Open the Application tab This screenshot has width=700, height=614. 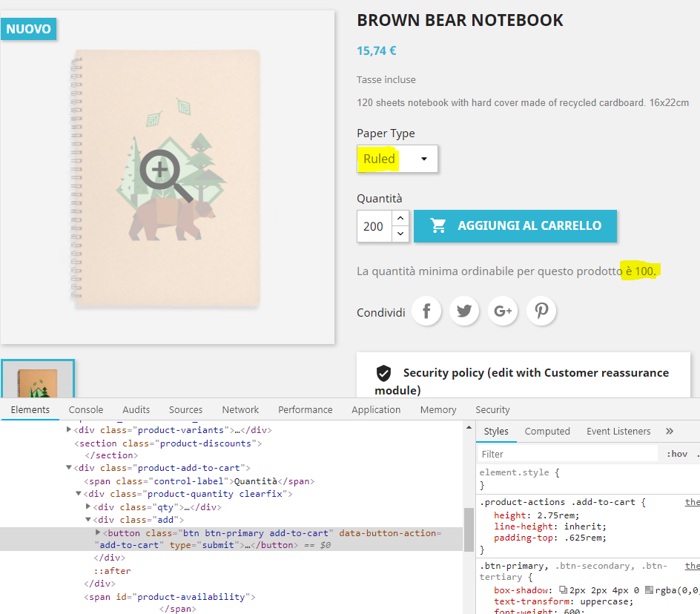point(376,409)
